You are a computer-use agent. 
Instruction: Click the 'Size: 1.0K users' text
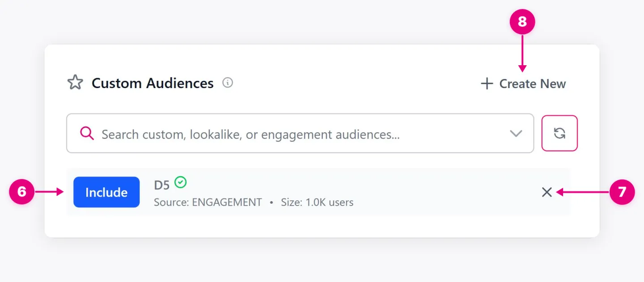tap(317, 202)
